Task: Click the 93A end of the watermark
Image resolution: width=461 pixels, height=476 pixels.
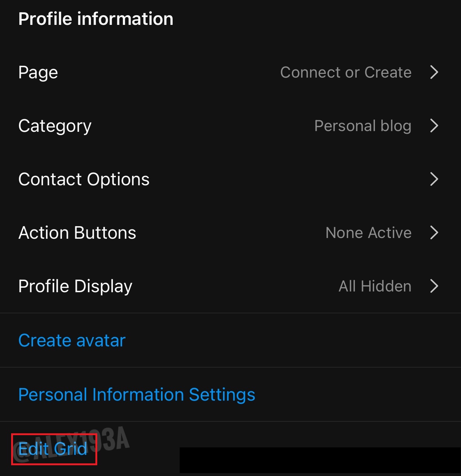Action: 115,440
